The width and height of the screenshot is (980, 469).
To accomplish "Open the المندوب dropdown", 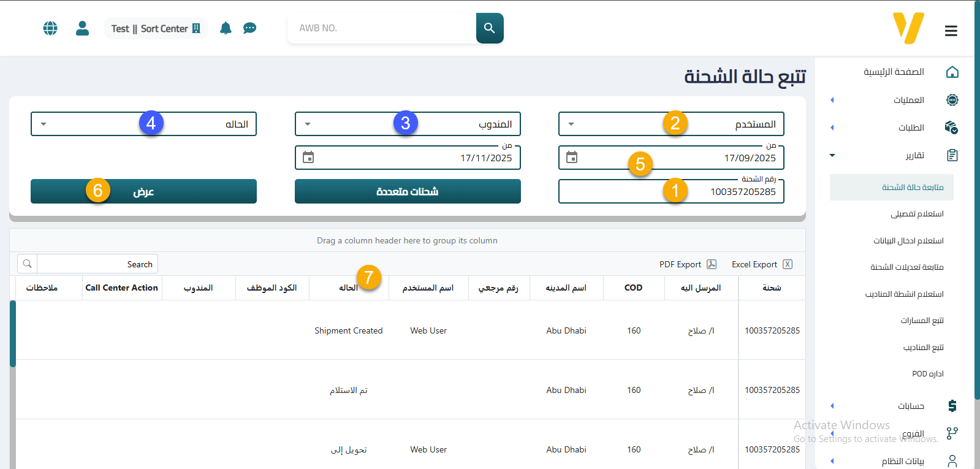I will pos(408,124).
